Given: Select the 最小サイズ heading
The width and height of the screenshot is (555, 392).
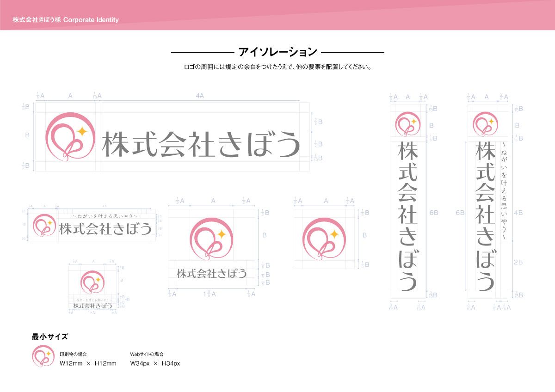Looking at the screenshot, I should click(x=50, y=336).
